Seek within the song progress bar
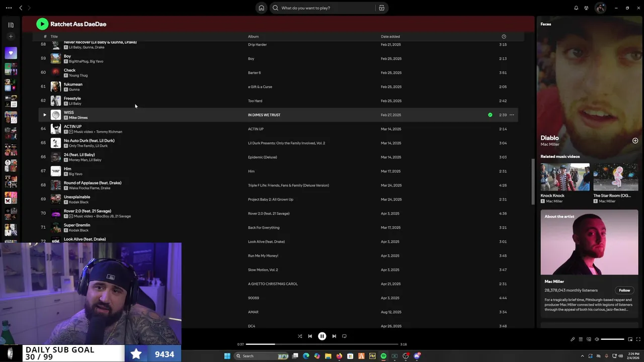Viewport: 644px width, 362px height. pos(322,344)
